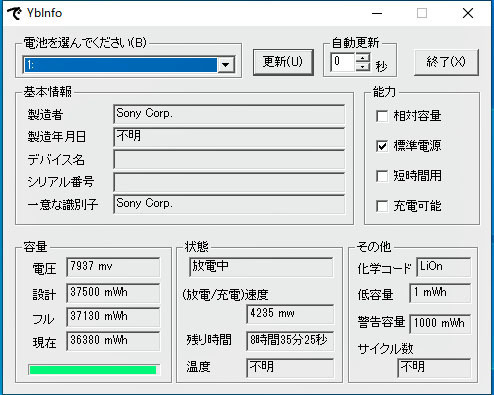This screenshot has width=494, height=395.
Task: Click the green battery level progress bar
Action: (94, 370)
